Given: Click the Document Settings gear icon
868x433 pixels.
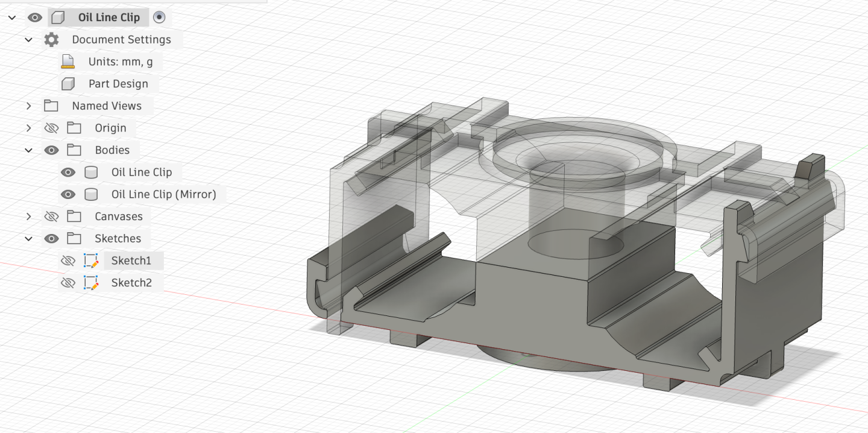Looking at the screenshot, I should [x=51, y=40].
